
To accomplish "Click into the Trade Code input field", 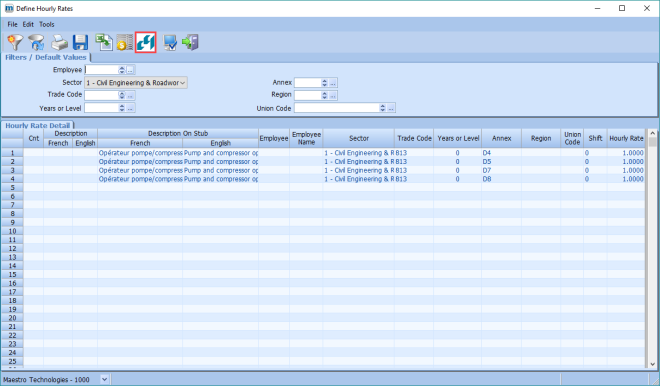I will coord(102,96).
